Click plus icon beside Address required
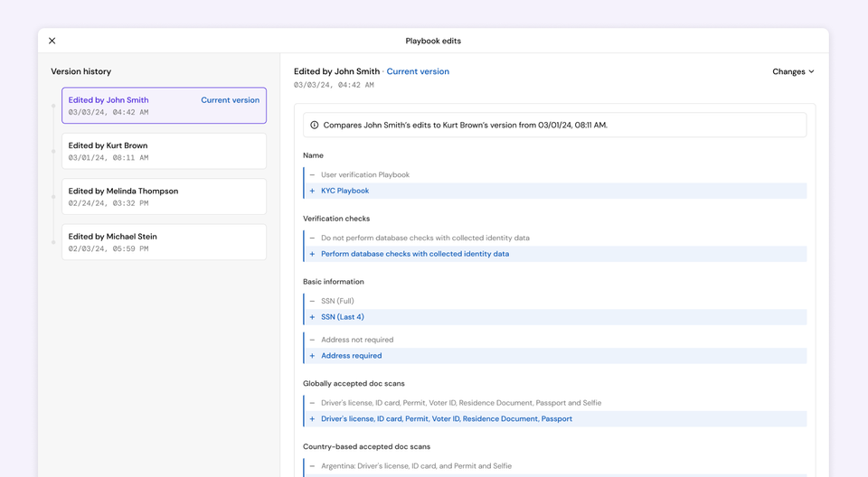 313,356
